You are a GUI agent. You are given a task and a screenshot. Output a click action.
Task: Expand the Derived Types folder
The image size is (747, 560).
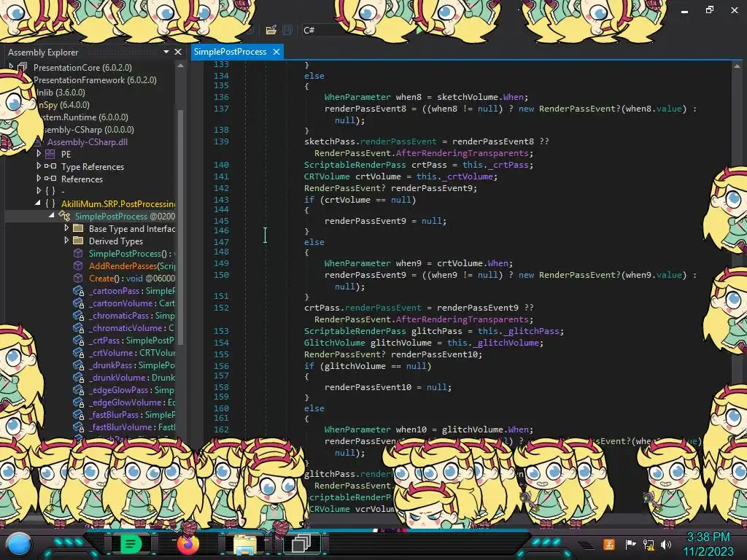[66, 240]
